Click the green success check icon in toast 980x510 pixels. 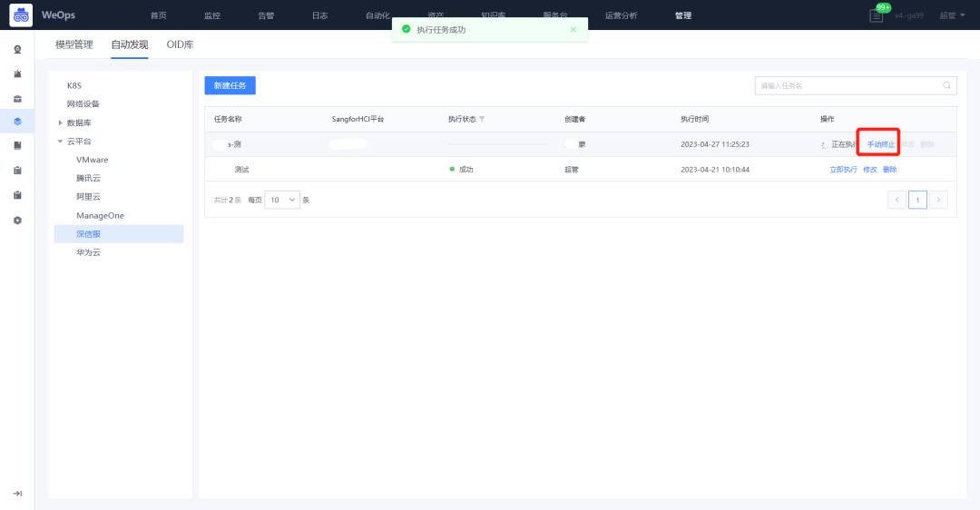[407, 29]
